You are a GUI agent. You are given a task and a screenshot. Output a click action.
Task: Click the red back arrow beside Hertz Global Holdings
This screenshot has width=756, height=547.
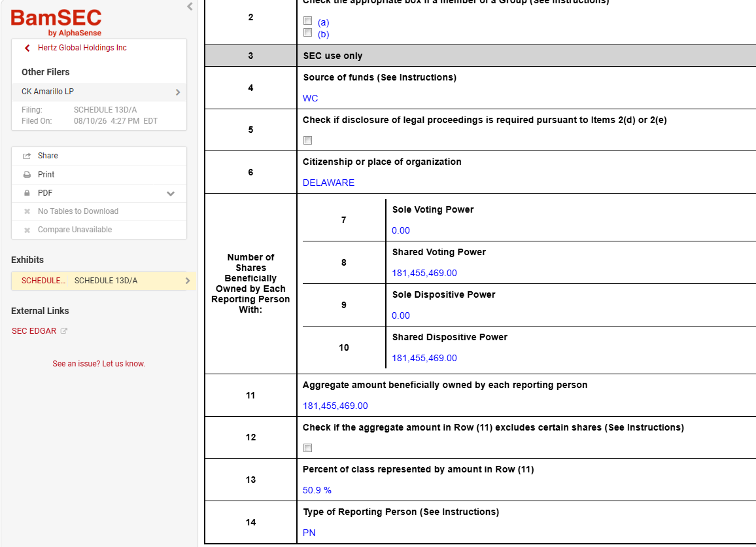click(27, 48)
